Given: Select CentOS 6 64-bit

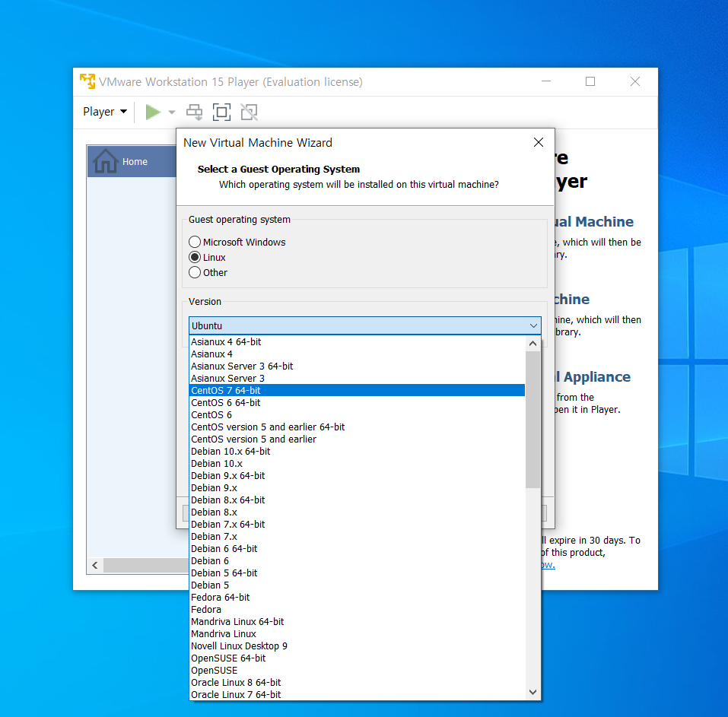Looking at the screenshot, I should coord(358,403).
